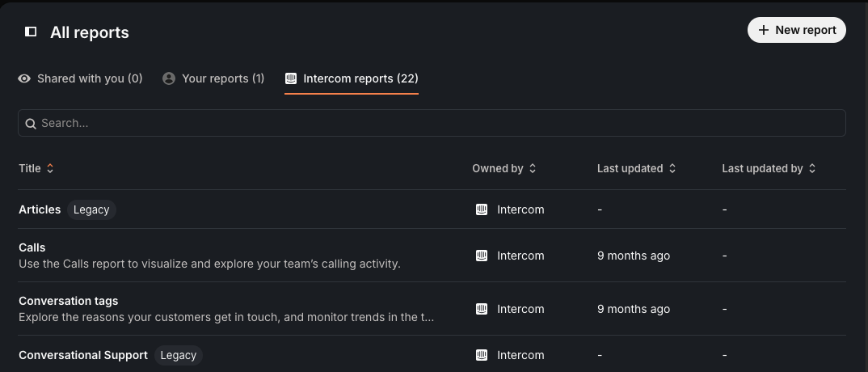Viewport: 868px width, 372px height.
Task: Open the Calls report
Action: [x=32, y=247]
